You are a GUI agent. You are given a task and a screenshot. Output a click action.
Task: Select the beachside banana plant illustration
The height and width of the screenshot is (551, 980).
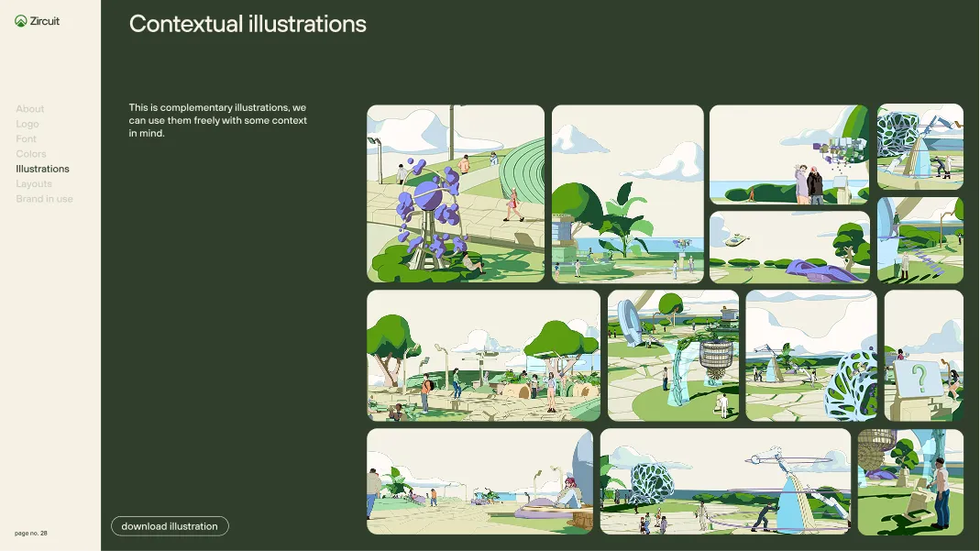(628, 193)
